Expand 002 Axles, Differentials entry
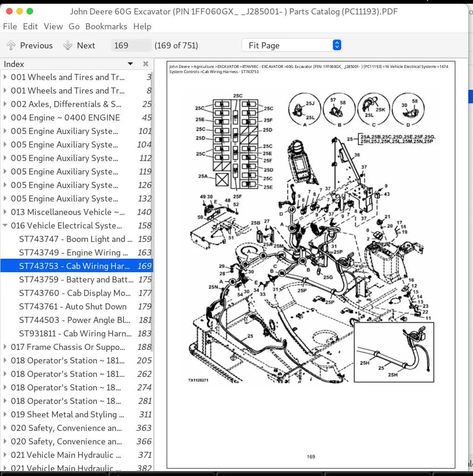 5,104
